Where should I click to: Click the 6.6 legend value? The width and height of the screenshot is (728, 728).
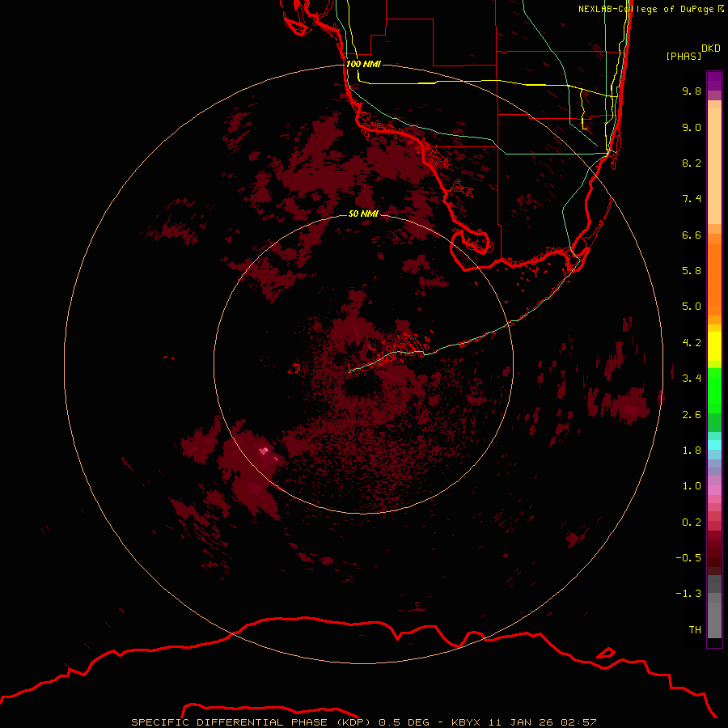point(692,235)
